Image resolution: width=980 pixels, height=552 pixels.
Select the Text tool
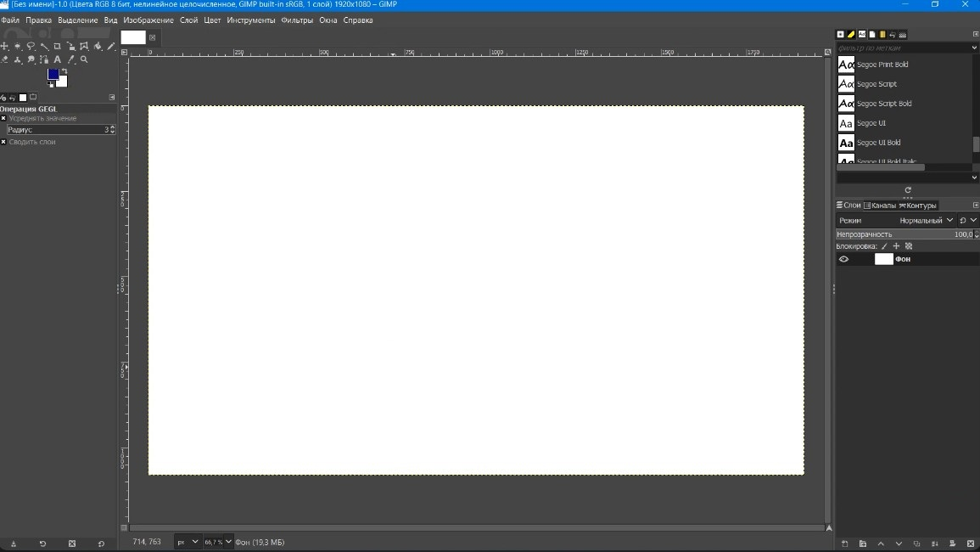[x=58, y=59]
